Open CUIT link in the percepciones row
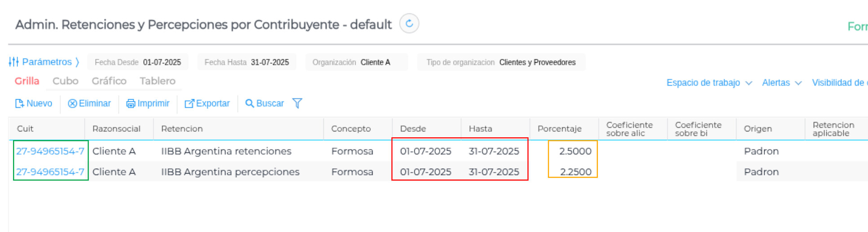This screenshot has width=868, height=232. coord(50,172)
